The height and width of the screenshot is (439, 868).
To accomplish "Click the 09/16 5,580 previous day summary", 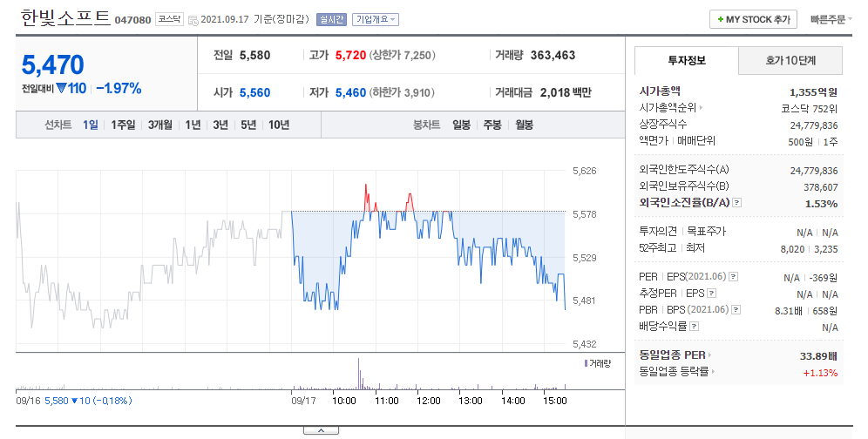I will click(x=73, y=401).
